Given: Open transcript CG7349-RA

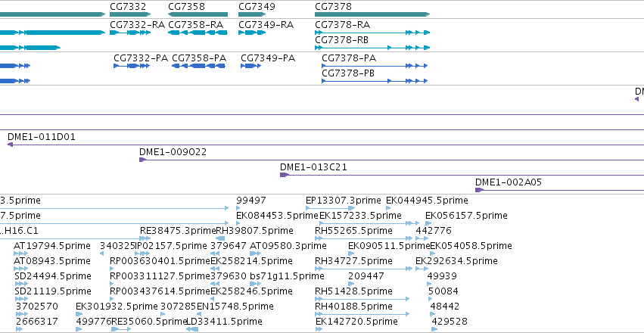Looking at the screenshot, I should click(x=266, y=25).
